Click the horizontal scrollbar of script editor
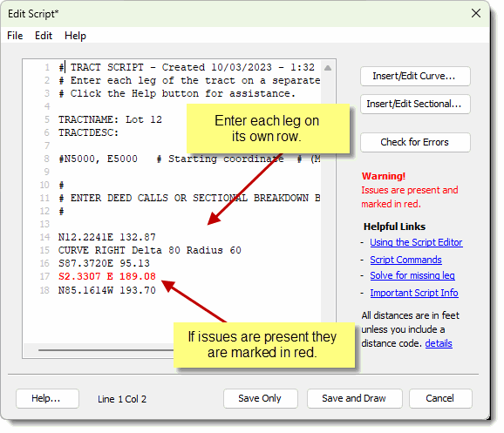 [x=106, y=350]
